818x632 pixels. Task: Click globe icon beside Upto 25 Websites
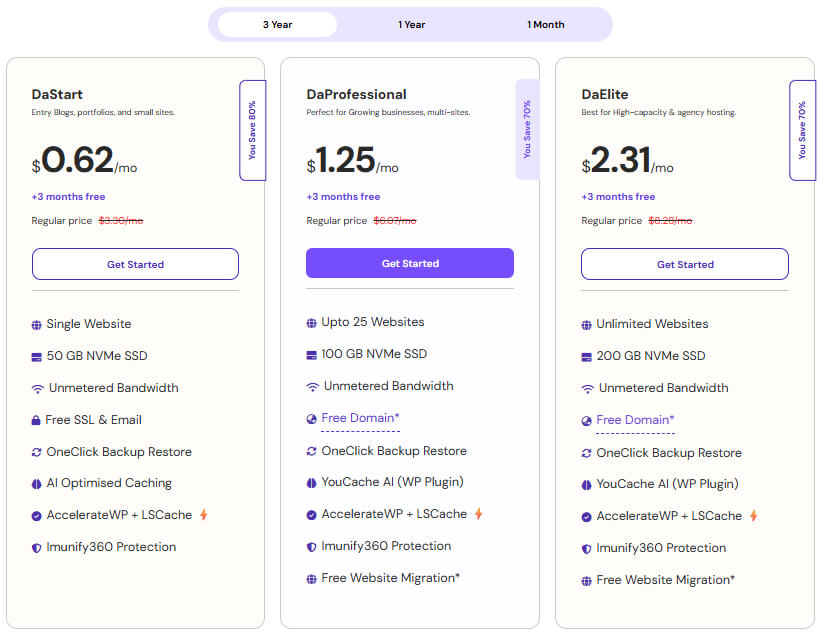click(x=311, y=323)
